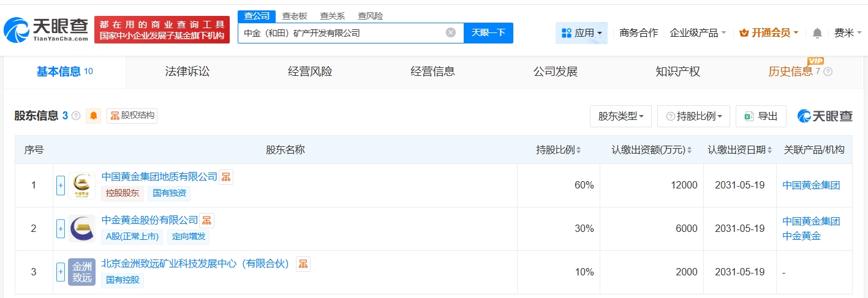Clear the search box with the X icon
The image size is (868, 298).
450,33
